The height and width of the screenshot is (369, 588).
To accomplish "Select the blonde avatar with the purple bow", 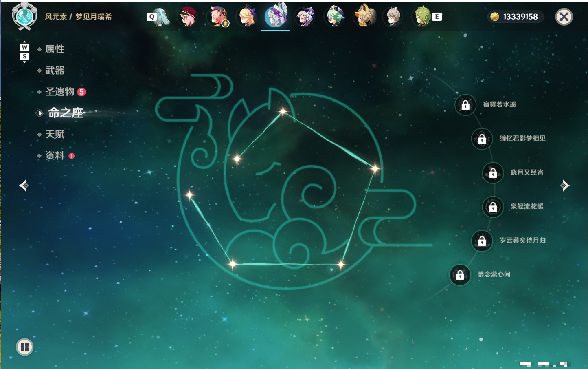I will [x=247, y=17].
